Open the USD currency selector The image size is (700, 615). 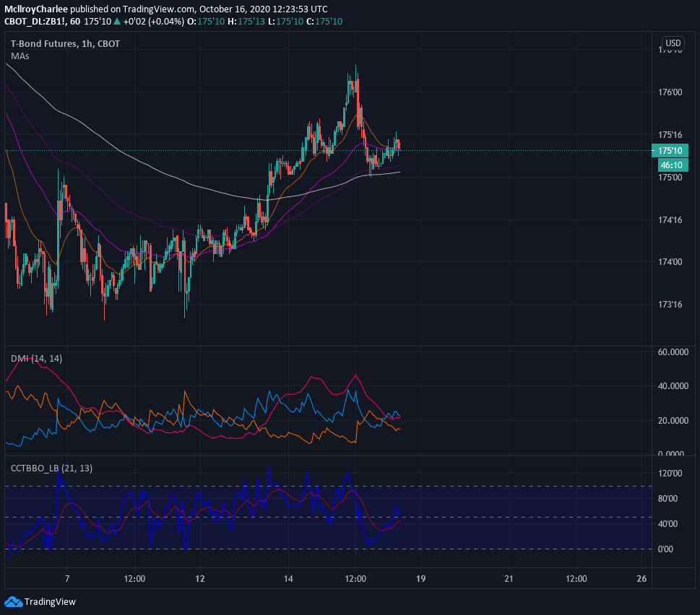(673, 43)
